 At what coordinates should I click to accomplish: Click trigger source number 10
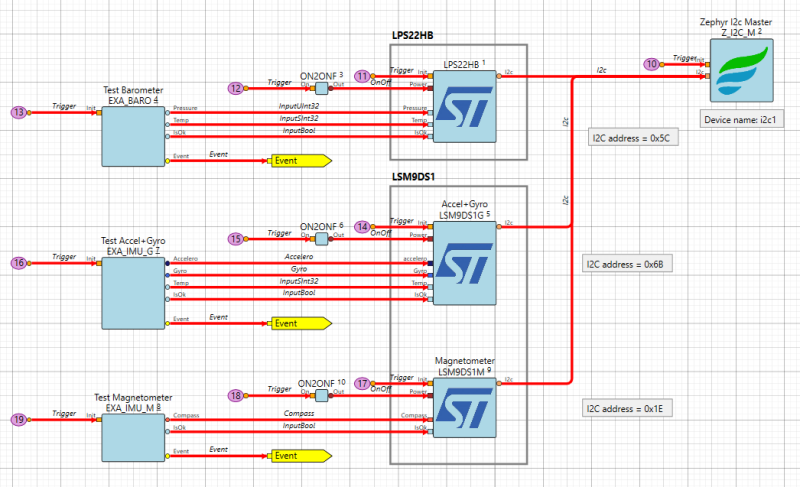651,64
